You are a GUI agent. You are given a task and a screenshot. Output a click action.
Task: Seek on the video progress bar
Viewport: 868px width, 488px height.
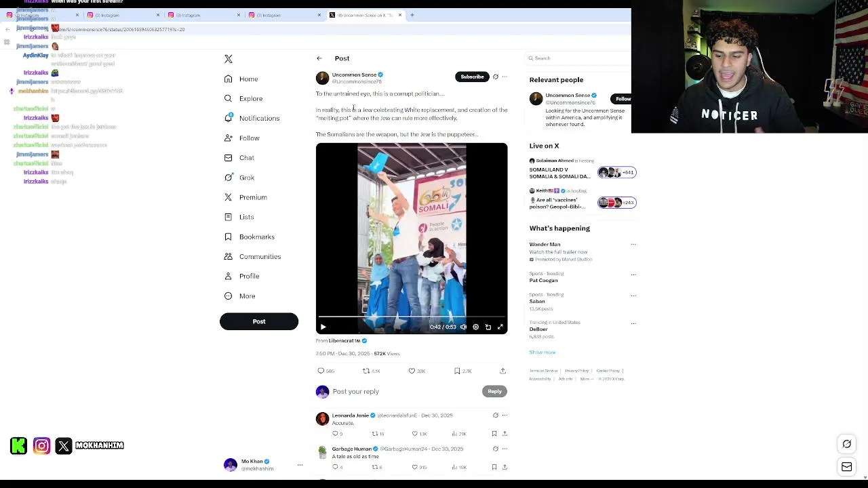coord(412,317)
